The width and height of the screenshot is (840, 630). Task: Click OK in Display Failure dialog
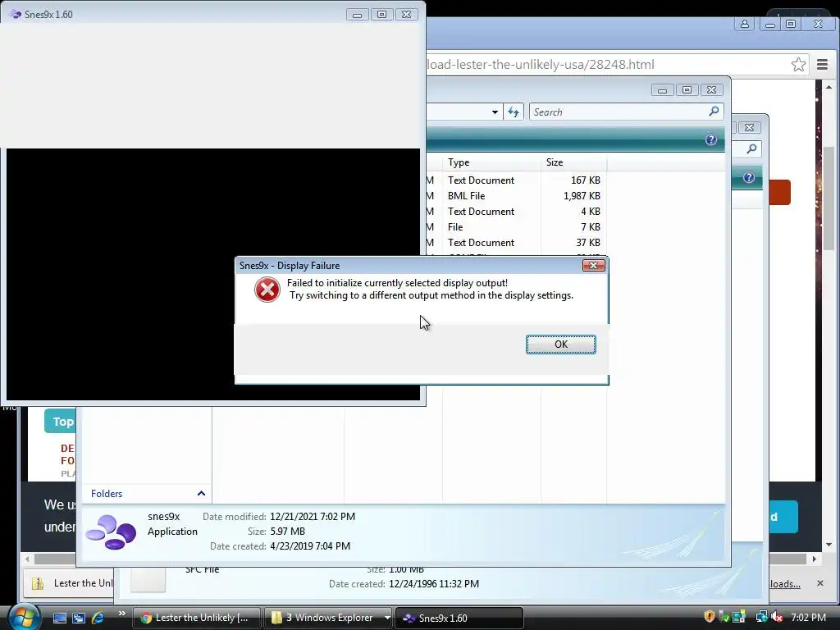point(560,345)
